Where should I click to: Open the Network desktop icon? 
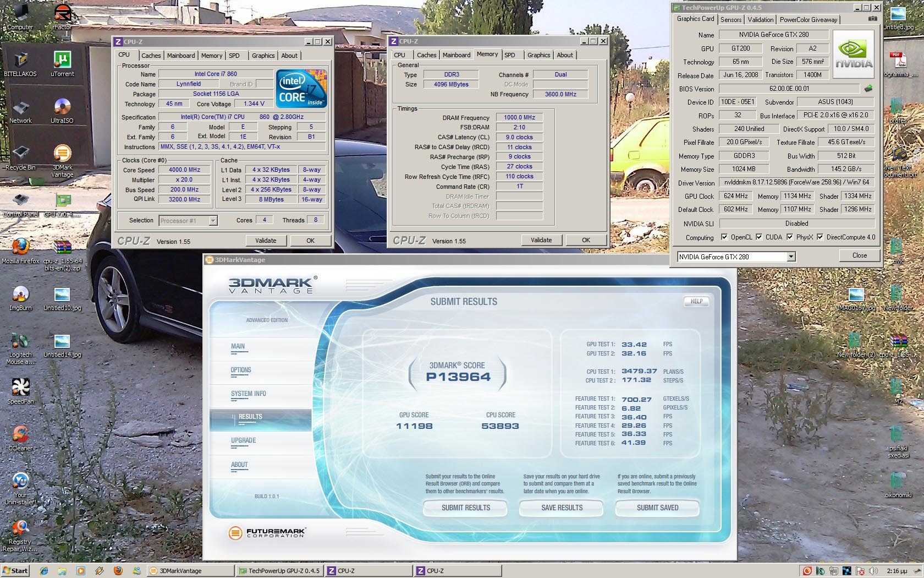[20, 112]
